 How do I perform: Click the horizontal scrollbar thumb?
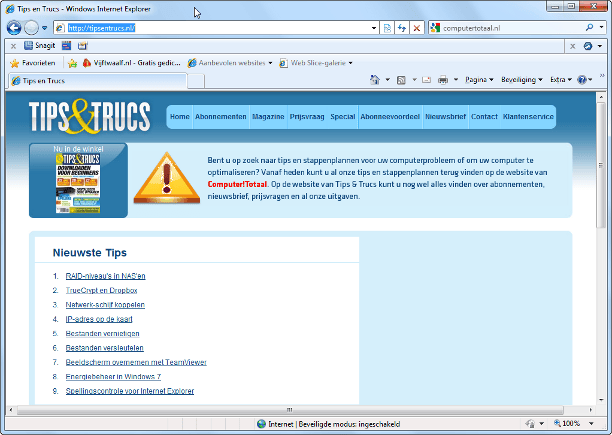tap(290, 410)
